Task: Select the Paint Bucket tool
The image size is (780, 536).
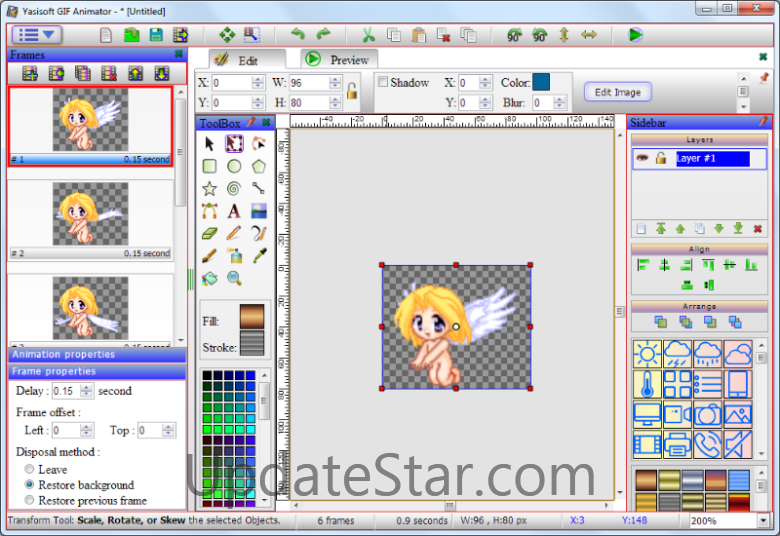Action: [x=209, y=278]
